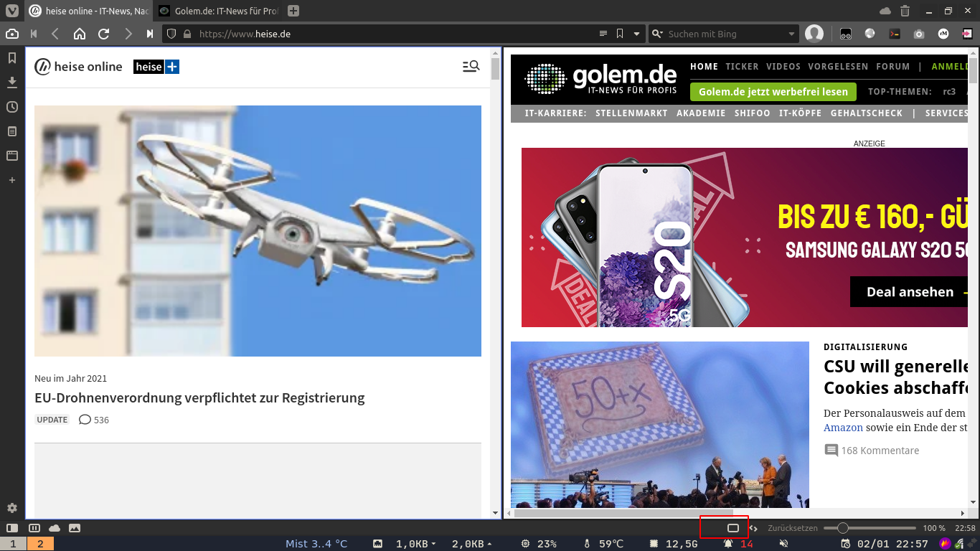
Task: Expand the address bar history dropdown
Action: [636, 34]
